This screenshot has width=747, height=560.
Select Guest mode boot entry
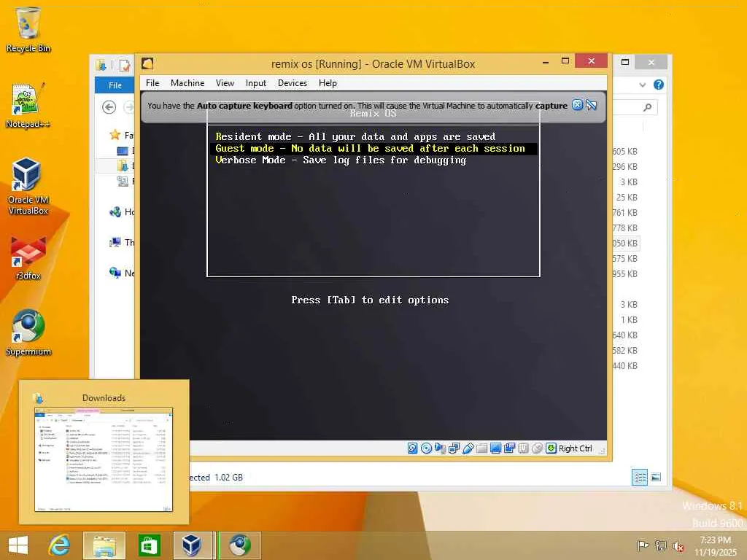373,149
